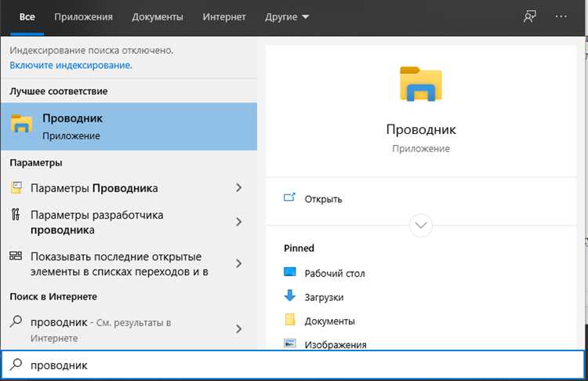Click the Документы folder icon
Image resolution: width=588 pixels, height=381 pixels.
click(290, 320)
